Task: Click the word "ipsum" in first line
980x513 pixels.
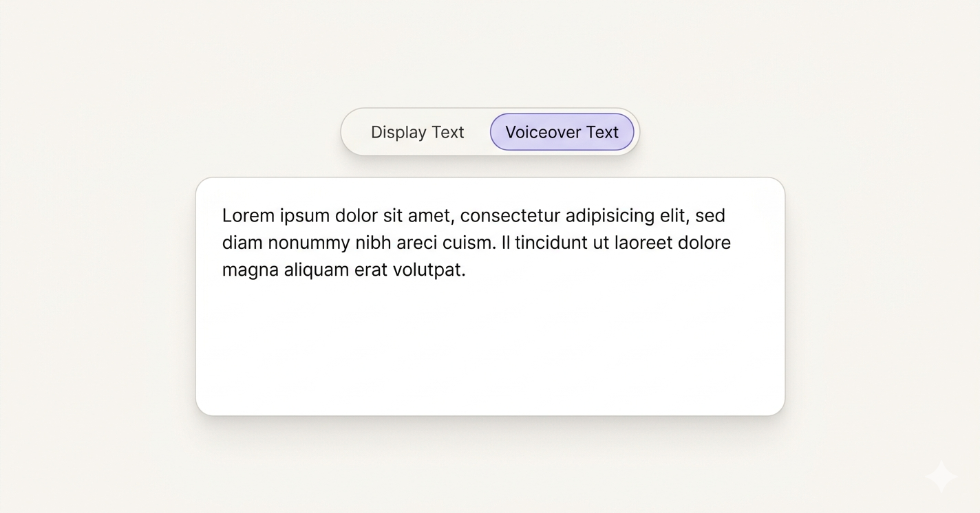Action: (305, 217)
